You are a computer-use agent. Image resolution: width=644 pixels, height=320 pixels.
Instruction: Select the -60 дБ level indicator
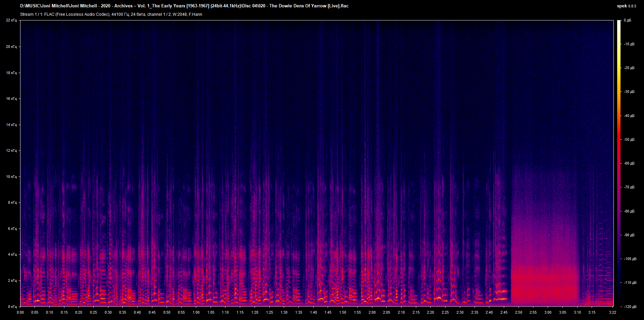tap(629, 164)
